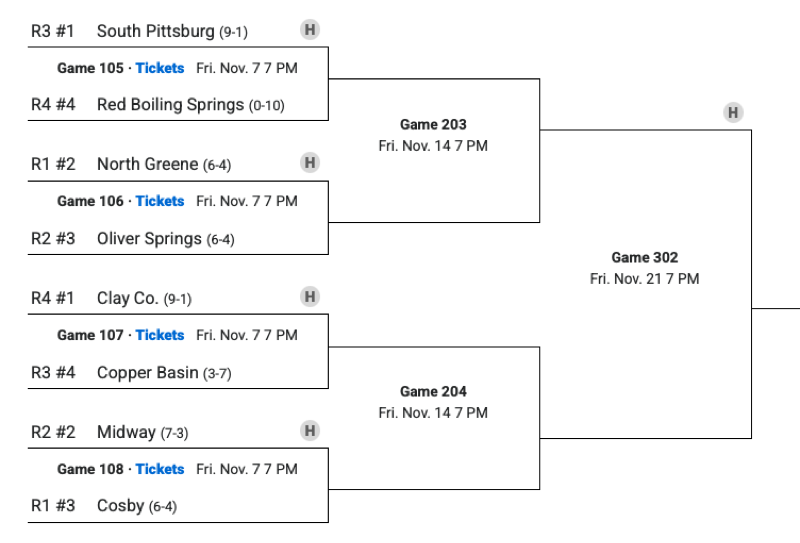
Task: Click the H icon beside Midway
Action: (x=310, y=430)
